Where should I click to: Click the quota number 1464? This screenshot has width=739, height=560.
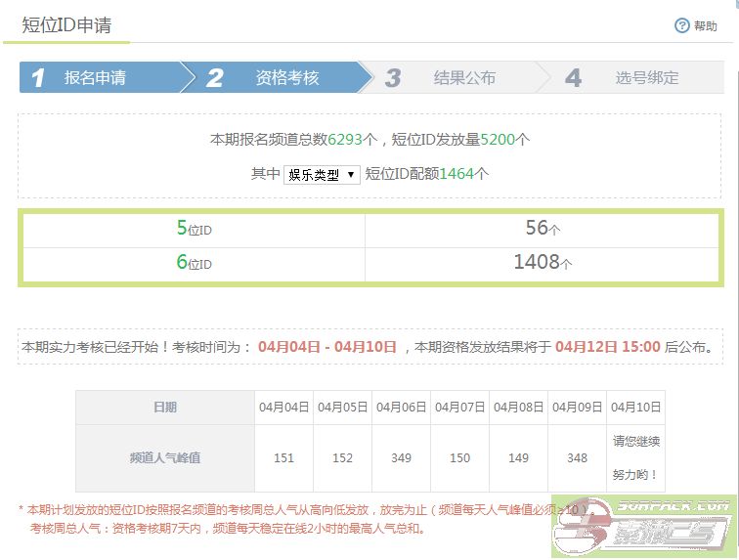[x=456, y=174]
